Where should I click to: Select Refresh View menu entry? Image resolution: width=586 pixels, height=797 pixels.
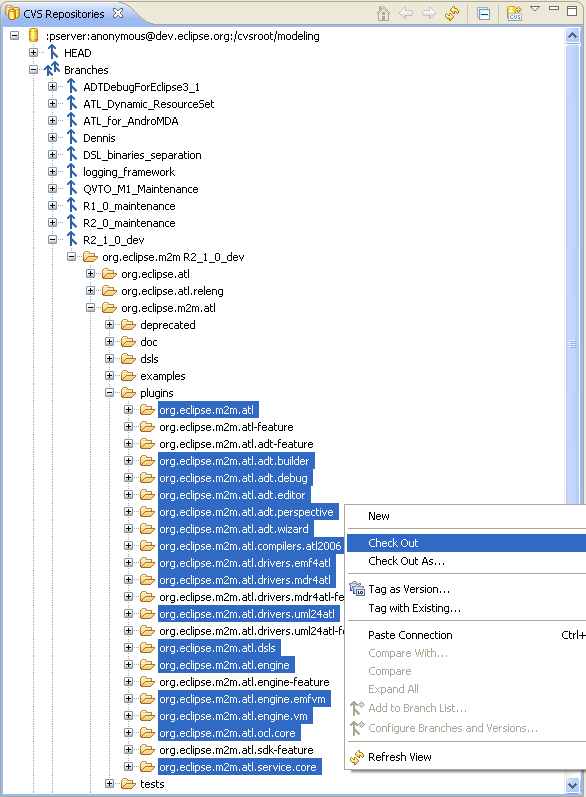click(466, 757)
